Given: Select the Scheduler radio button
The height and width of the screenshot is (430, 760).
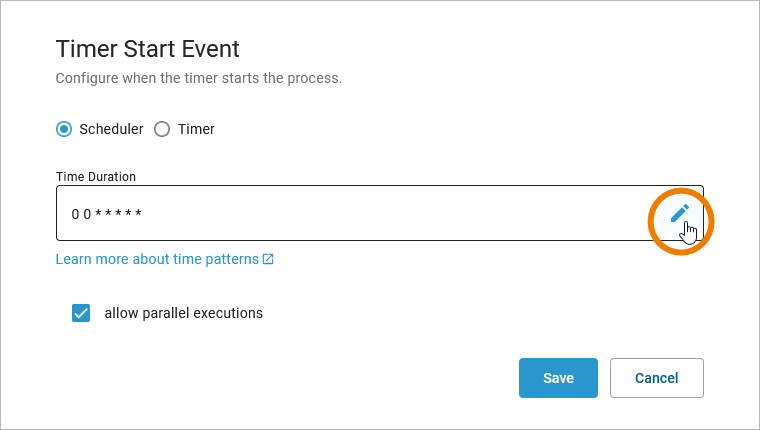Looking at the screenshot, I should pyautogui.click(x=64, y=129).
